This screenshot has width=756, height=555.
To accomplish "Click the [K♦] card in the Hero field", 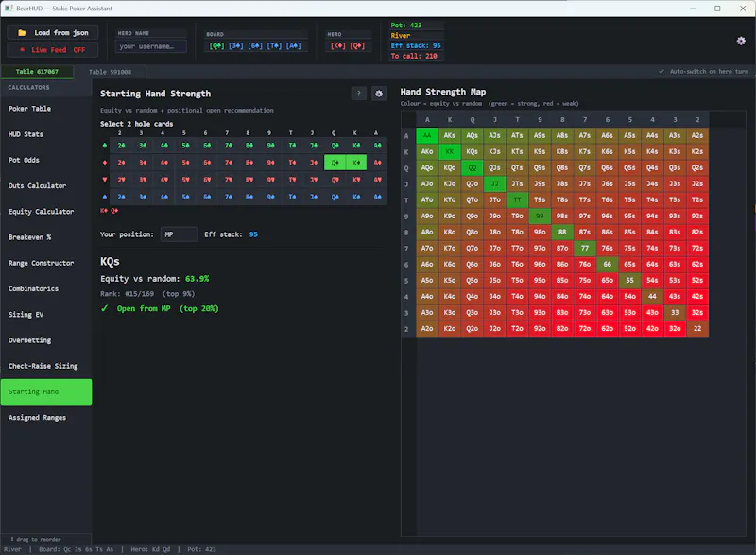I will click(x=338, y=45).
